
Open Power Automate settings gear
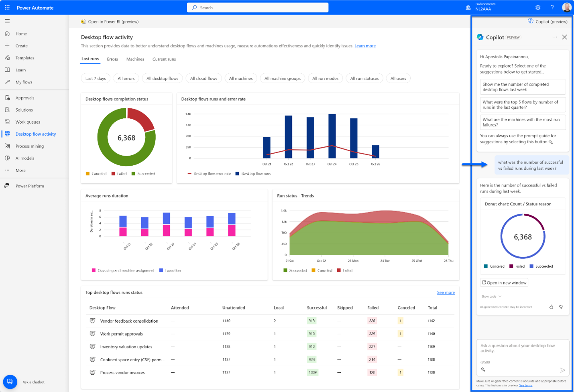pyautogui.click(x=538, y=7)
